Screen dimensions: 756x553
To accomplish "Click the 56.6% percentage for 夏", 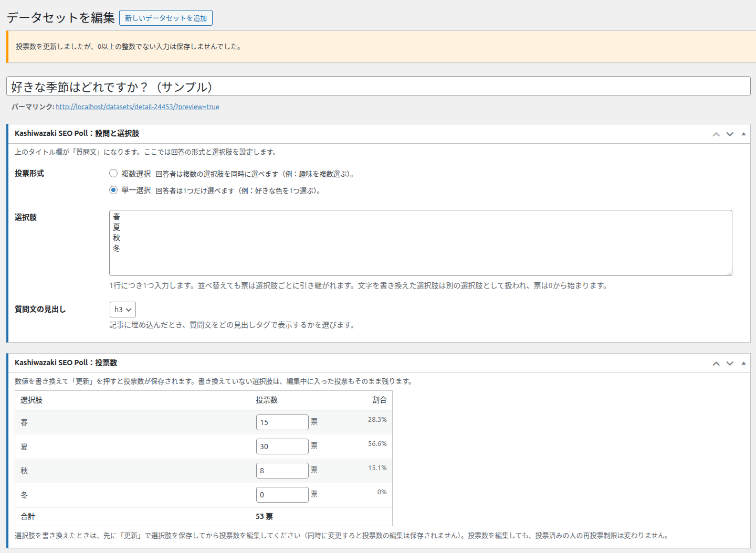I will pyautogui.click(x=377, y=444).
